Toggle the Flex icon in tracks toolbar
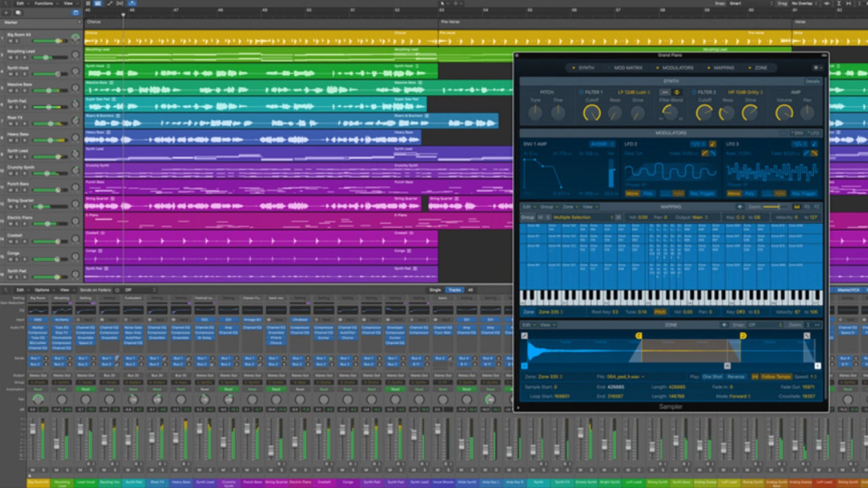The width and height of the screenshot is (868, 488). (x=120, y=3)
